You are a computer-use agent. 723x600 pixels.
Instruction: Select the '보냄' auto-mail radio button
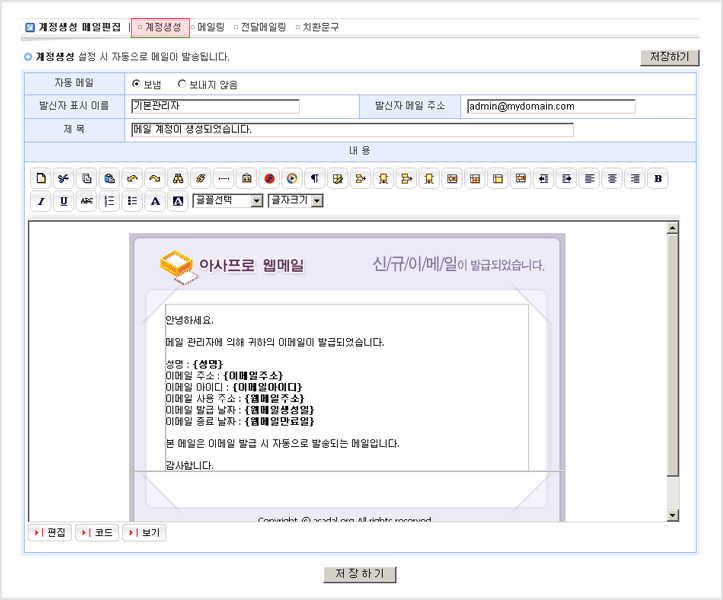[x=136, y=84]
